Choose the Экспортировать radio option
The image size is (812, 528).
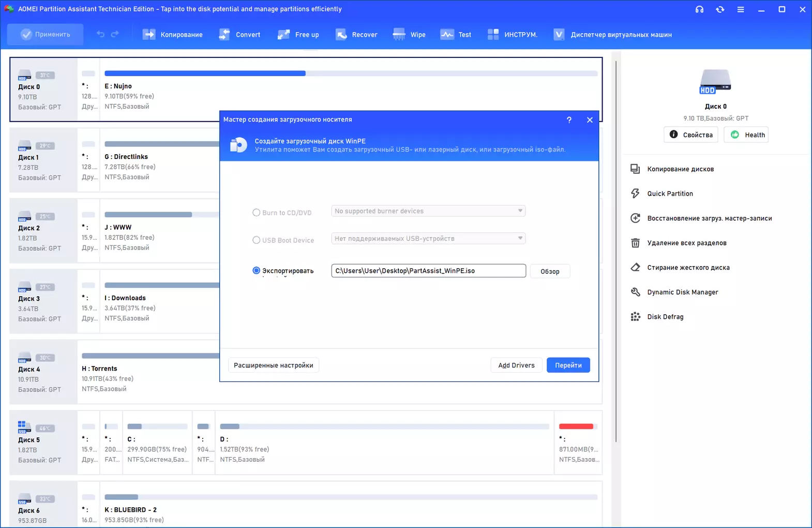[256, 270]
